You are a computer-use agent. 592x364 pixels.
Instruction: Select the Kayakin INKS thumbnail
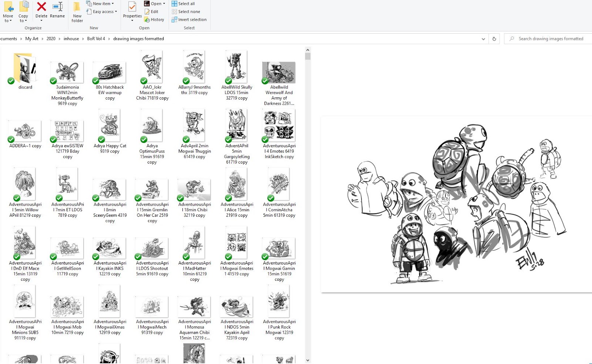coord(110,249)
